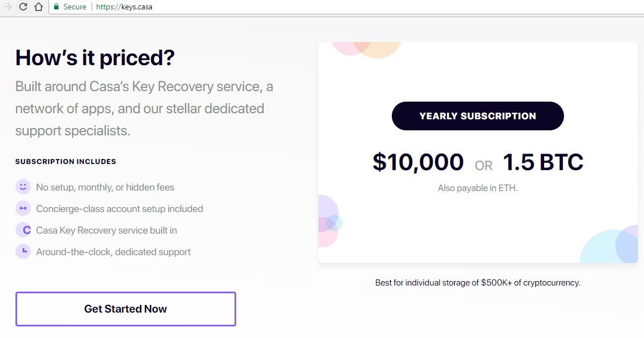Screen dimensions: 644x338
Task: Click the Yearly Subscription pill button
Action: (478, 116)
